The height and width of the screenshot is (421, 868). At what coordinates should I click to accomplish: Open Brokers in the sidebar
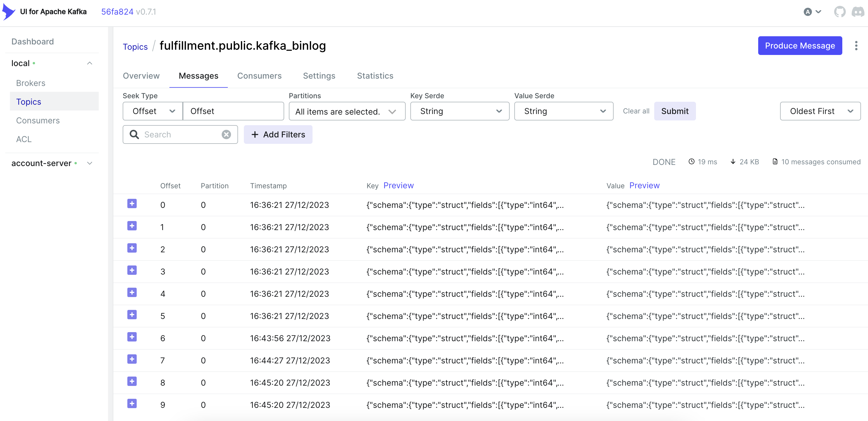point(30,83)
